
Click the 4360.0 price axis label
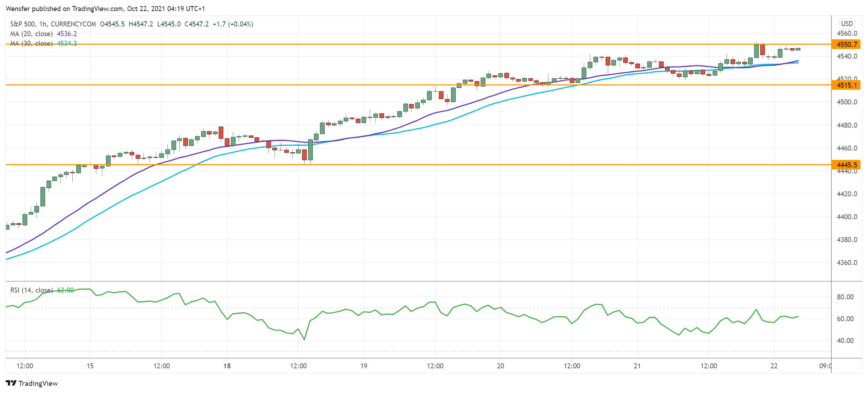click(x=847, y=262)
